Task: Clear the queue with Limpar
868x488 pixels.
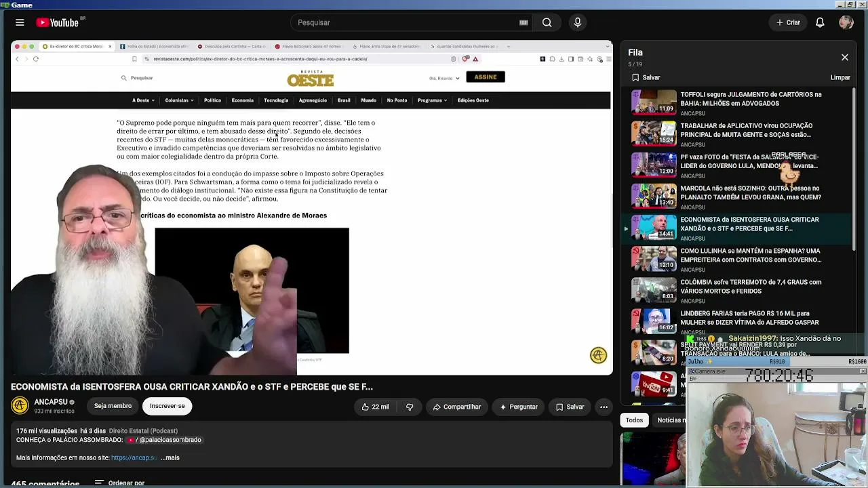Action: pyautogui.click(x=840, y=77)
